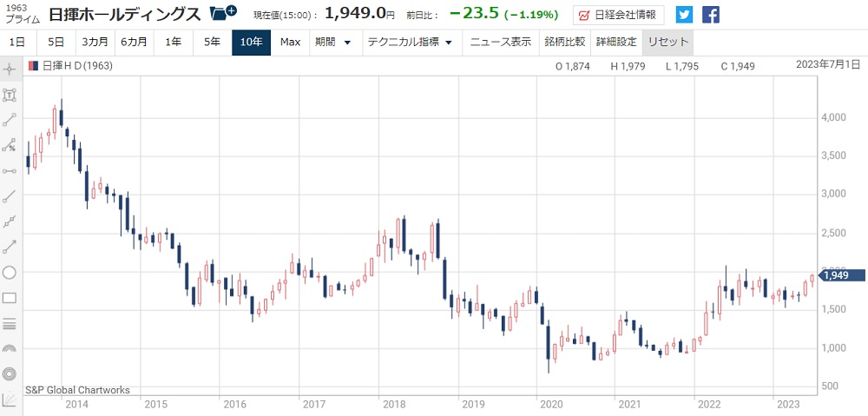The width and height of the screenshot is (868, 416).
Task: Select the horizontal parallel lines tool
Action: pos(10,323)
